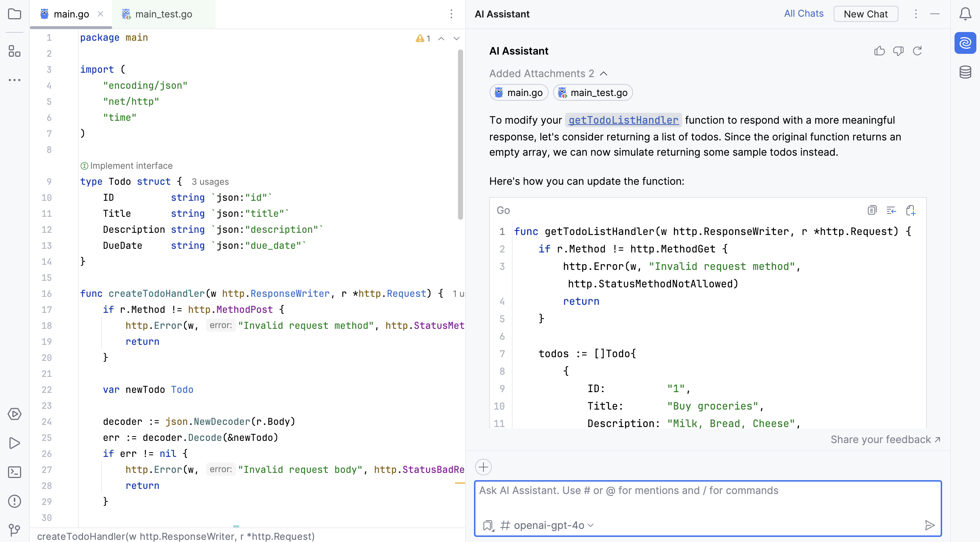Open notifications bell

pyautogui.click(x=965, y=14)
